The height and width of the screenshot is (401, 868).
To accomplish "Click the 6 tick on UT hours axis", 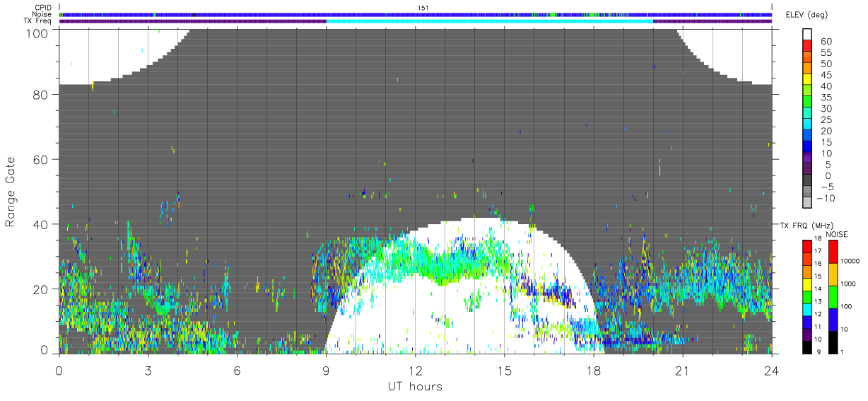I will 237,370.
